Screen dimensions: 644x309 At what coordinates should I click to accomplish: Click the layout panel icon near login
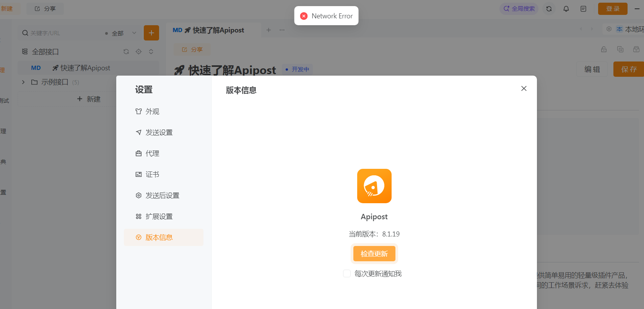pyautogui.click(x=583, y=9)
